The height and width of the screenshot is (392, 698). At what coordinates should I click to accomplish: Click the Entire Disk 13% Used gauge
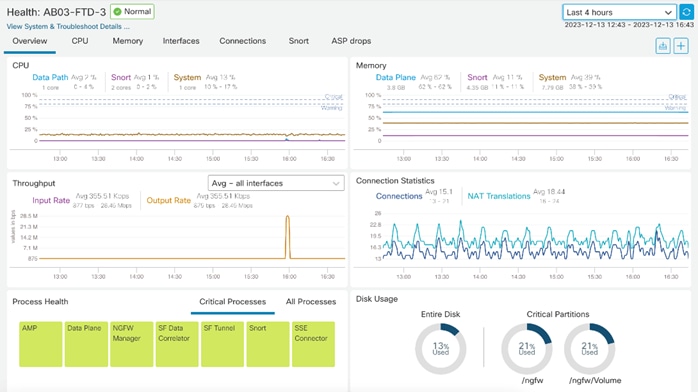point(441,349)
